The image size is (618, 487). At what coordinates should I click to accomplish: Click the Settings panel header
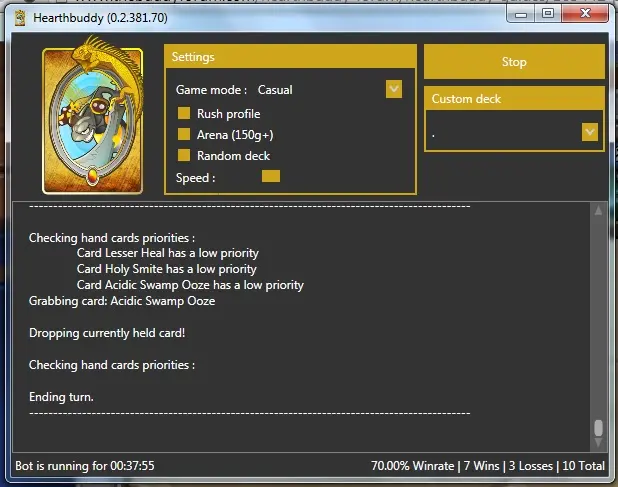click(x=290, y=57)
